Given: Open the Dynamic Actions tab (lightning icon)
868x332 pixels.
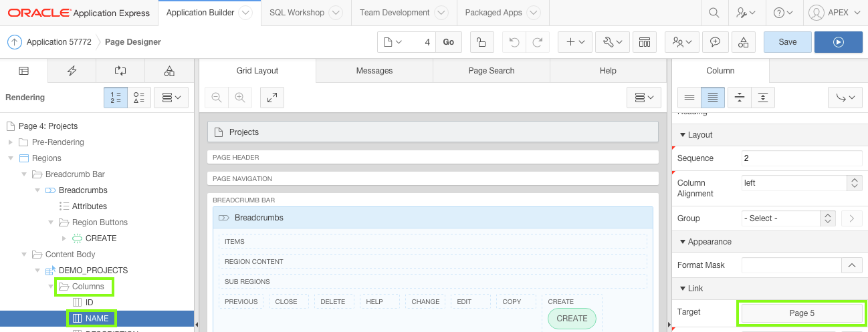Looking at the screenshot, I should coord(72,71).
